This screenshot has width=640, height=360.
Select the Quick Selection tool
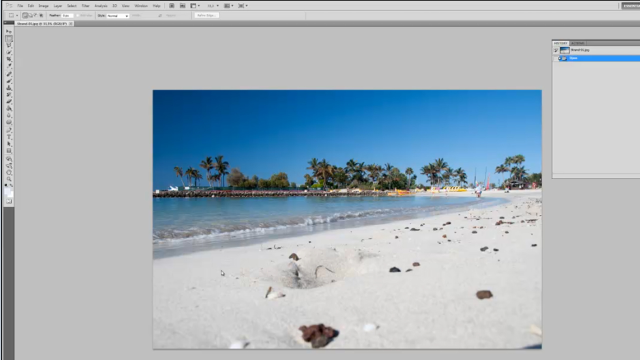(9, 52)
